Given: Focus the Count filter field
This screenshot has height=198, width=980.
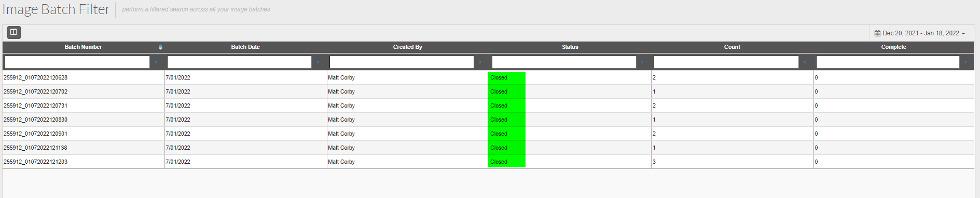Looking at the screenshot, I should point(726,62).
